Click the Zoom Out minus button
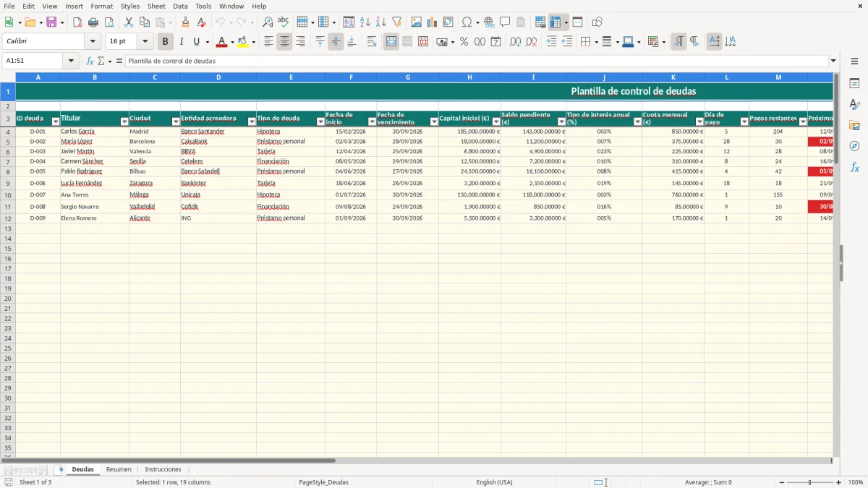This screenshot has height=488, width=868. pyautogui.click(x=782, y=482)
